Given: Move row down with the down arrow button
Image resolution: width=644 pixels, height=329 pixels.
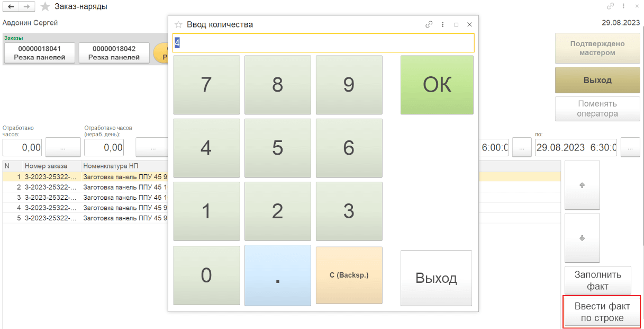Looking at the screenshot, I should click(582, 238).
